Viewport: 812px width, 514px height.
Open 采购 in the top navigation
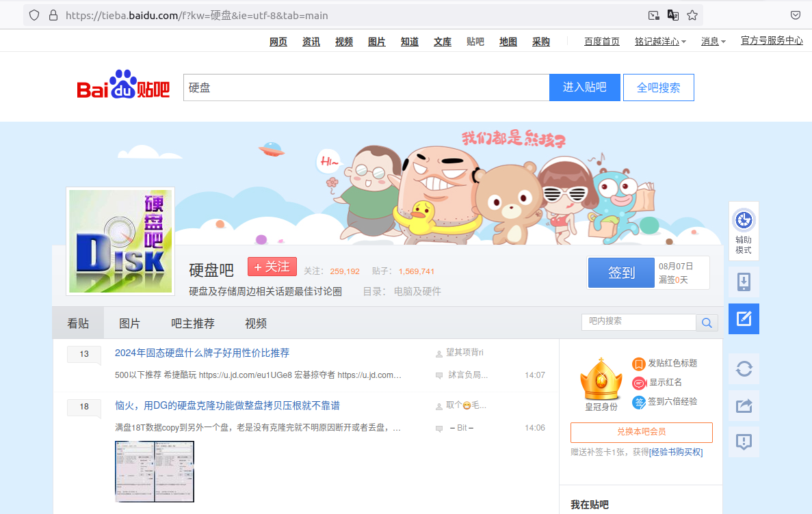point(541,42)
